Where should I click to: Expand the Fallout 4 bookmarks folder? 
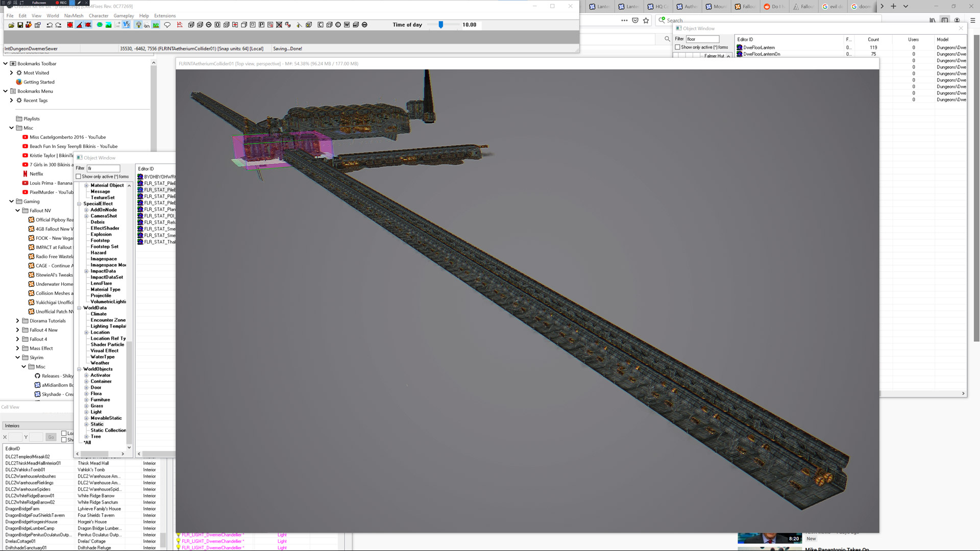pos(17,339)
